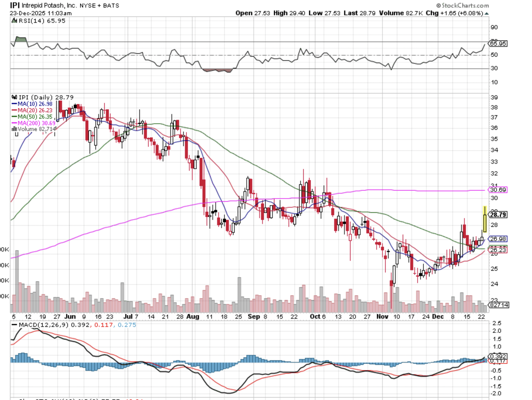532x400 pixels.
Task: Click the green up-arrow next to Chg
Action: click(487, 13)
